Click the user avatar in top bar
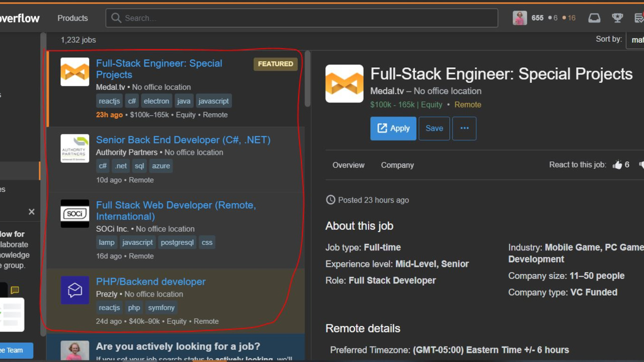Image resolution: width=644 pixels, height=362 pixels. (x=520, y=18)
